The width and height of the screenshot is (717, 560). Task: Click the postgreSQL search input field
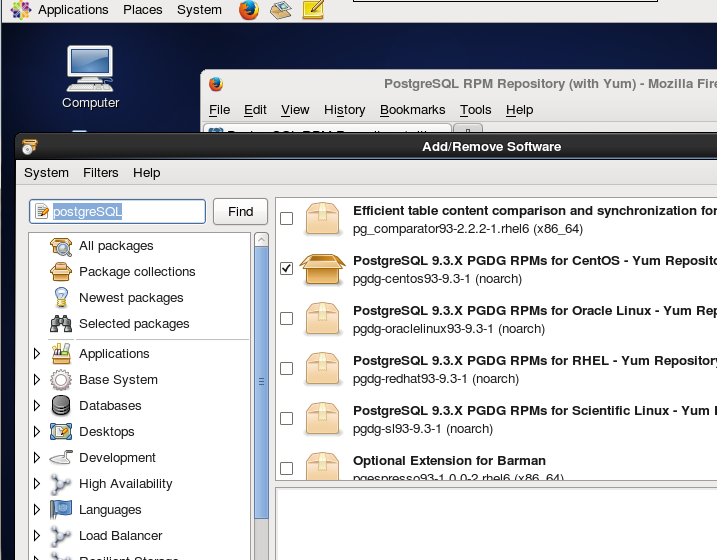click(x=118, y=212)
